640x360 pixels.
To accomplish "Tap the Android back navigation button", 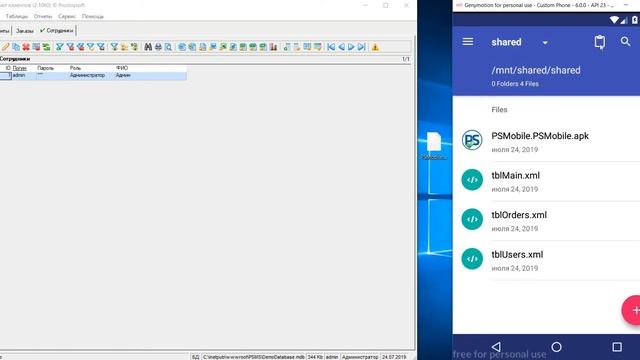I will coord(496,347).
